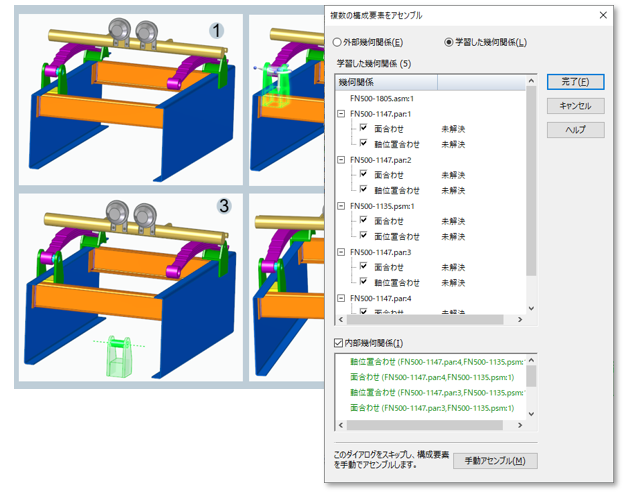Collapse the FN500-1147.par:3 tree node
Screen dimensions: 623x493
(341, 252)
